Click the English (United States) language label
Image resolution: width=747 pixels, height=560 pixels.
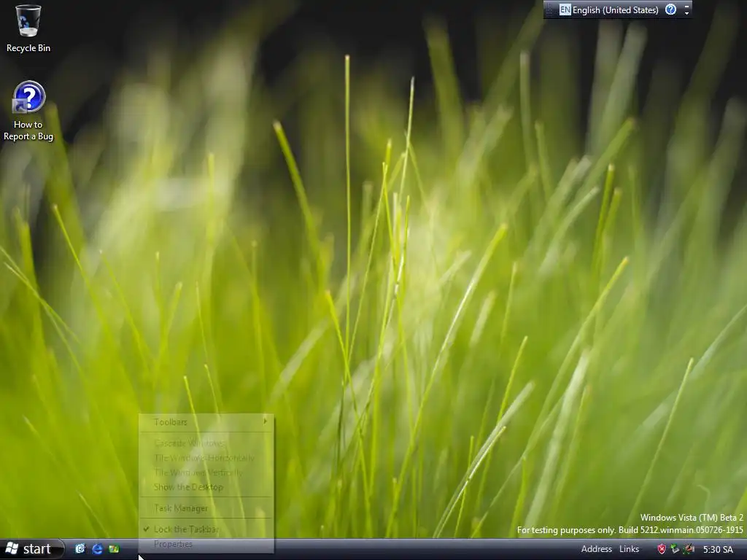click(615, 10)
